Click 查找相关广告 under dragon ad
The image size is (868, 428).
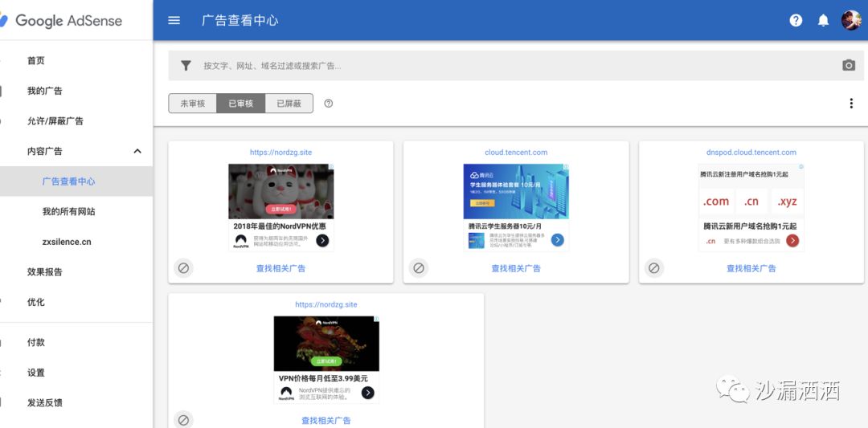(x=326, y=420)
